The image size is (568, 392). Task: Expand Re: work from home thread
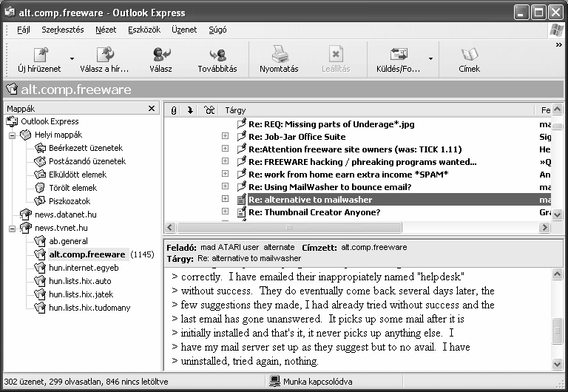[225, 174]
